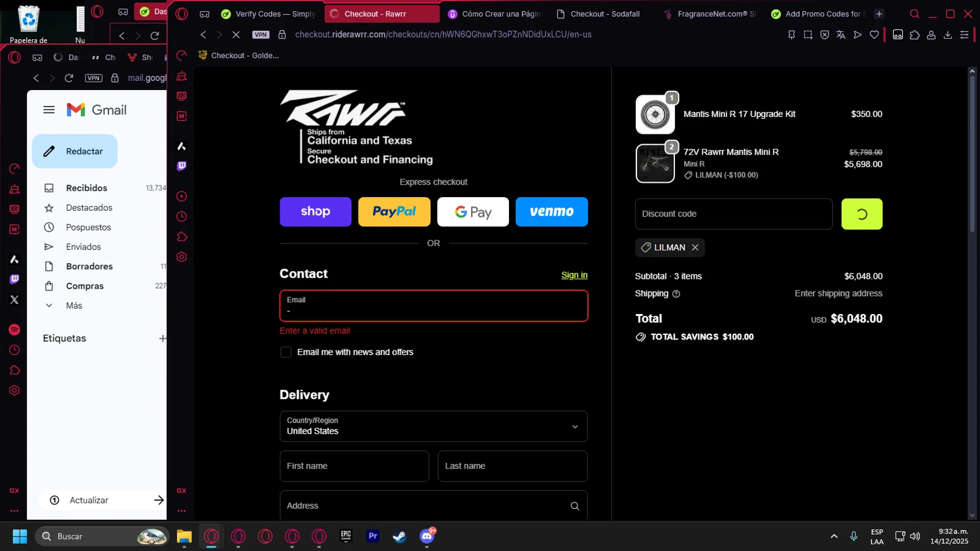Viewport: 980px width, 551px height.
Task: Click the translate page icon
Action: tap(841, 35)
